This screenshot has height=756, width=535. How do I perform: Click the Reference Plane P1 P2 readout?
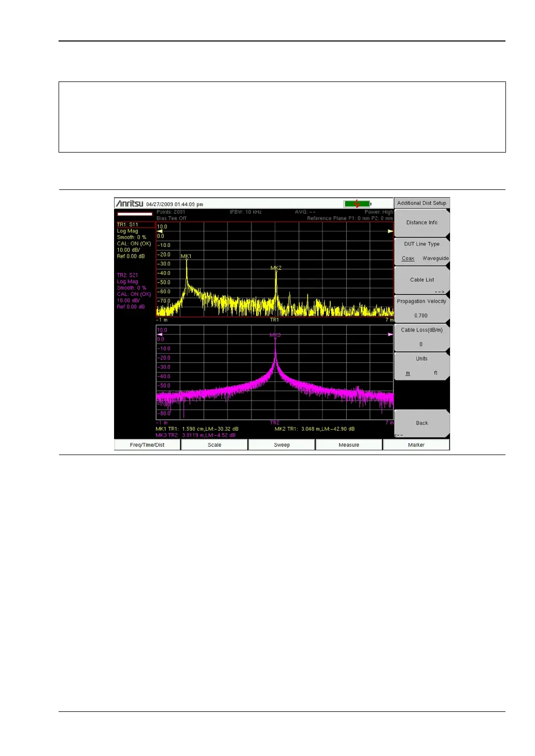point(350,218)
